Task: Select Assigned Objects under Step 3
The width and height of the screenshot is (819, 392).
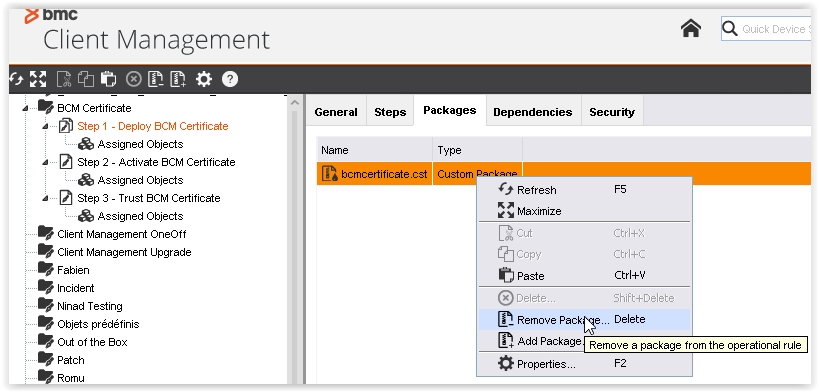Action: click(x=140, y=216)
